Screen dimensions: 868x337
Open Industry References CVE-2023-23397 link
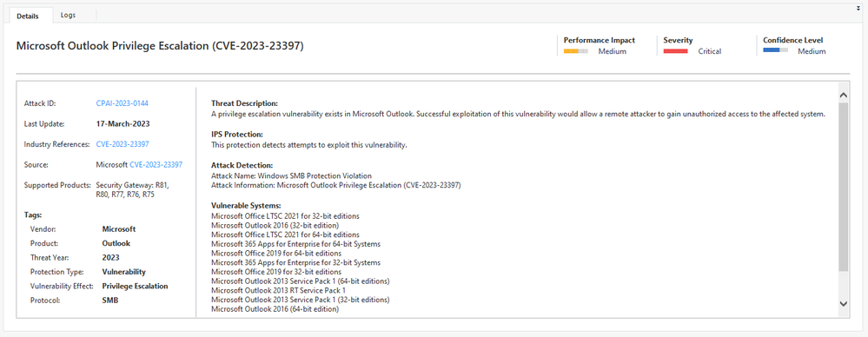point(123,144)
